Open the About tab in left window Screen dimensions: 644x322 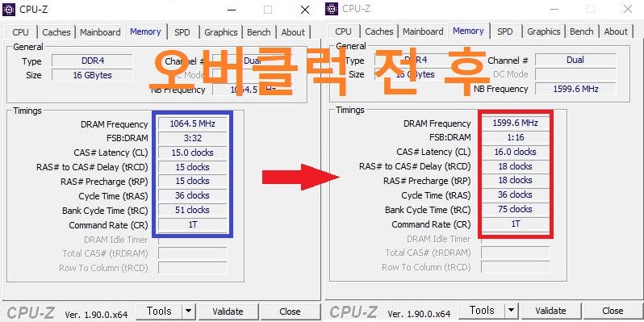pyautogui.click(x=293, y=32)
